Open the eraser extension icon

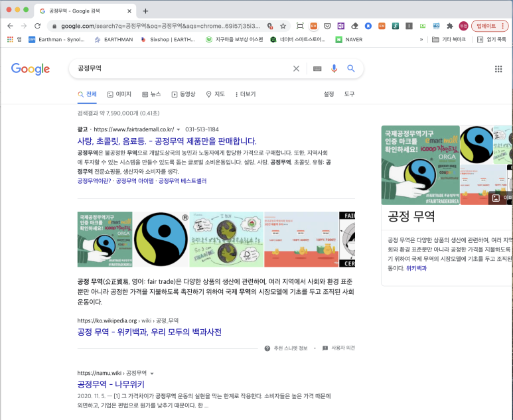pyautogui.click(x=354, y=26)
